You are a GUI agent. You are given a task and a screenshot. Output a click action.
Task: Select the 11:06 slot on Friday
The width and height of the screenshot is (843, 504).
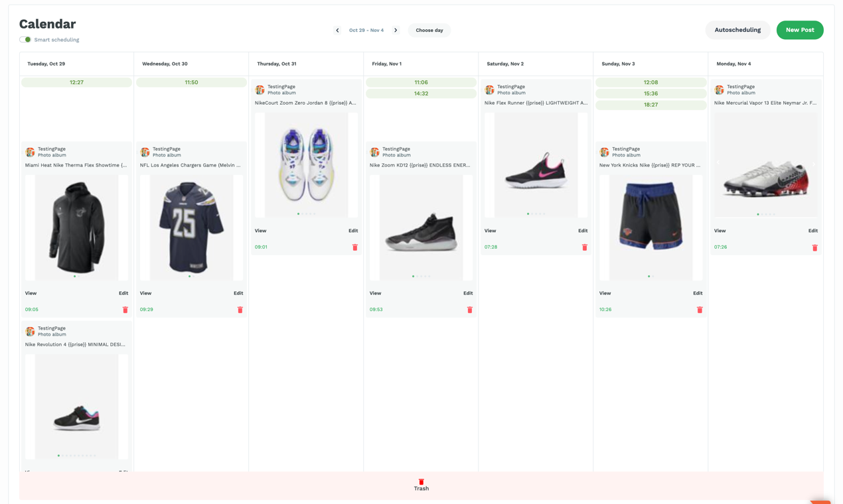tap(421, 82)
